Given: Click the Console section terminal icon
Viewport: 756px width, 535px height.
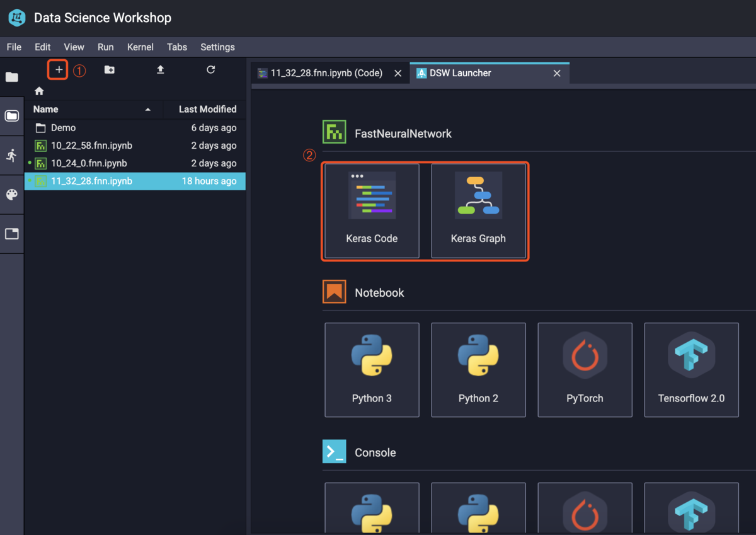Looking at the screenshot, I should [x=334, y=452].
